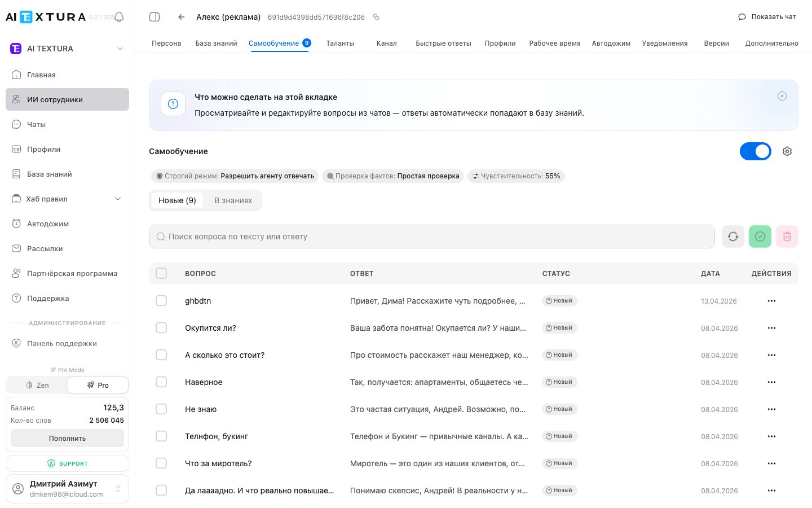Viewport: 812px width, 508px height.
Task: Delete selected questions with trash button
Action: (x=787, y=237)
